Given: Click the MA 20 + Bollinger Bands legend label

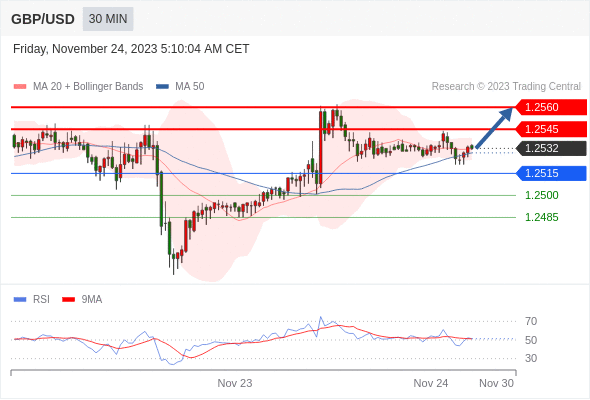Looking at the screenshot, I should (88, 87).
